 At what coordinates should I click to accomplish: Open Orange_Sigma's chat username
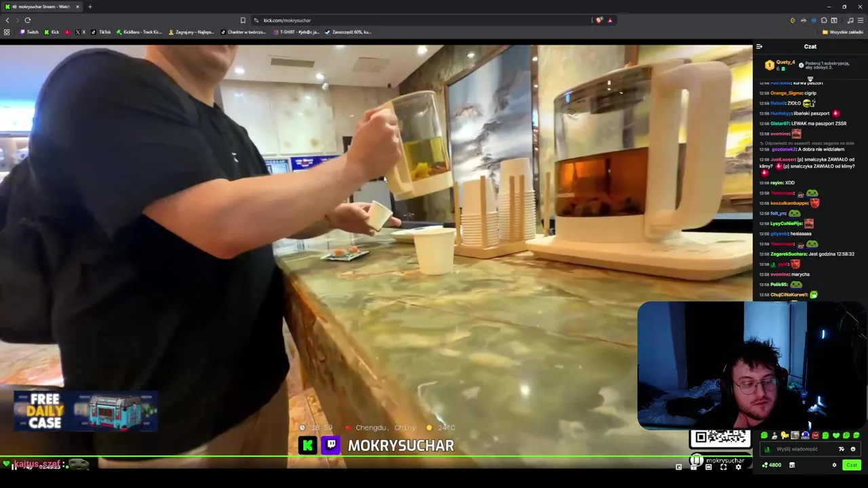coord(787,93)
